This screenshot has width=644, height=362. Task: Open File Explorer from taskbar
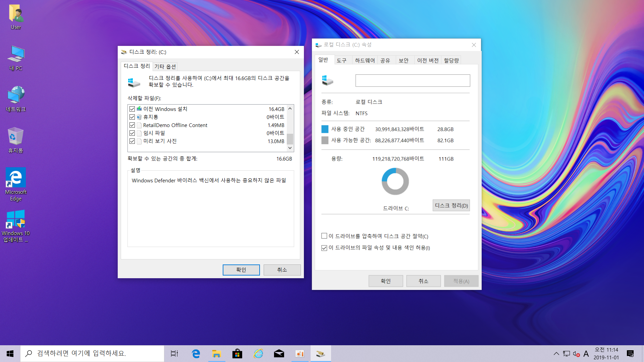pos(216,354)
